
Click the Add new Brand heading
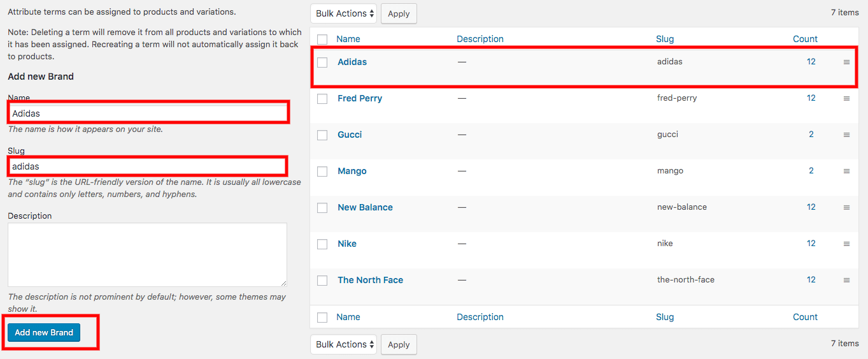pos(41,77)
